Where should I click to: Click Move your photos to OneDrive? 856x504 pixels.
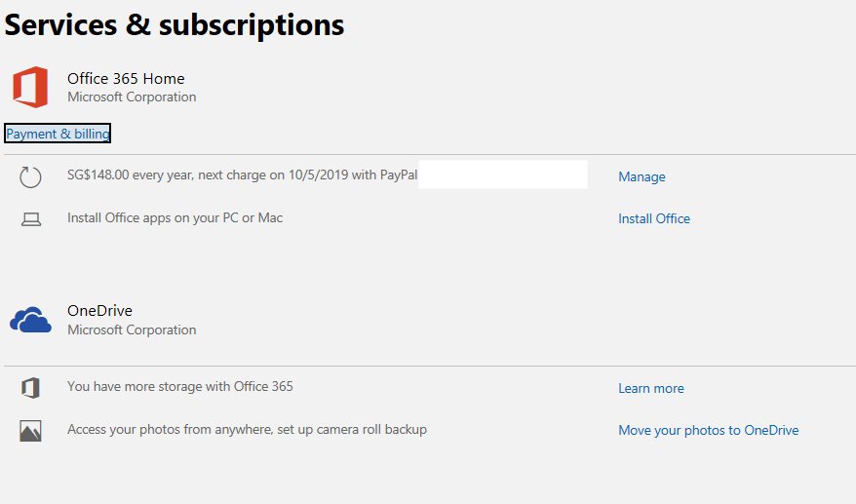click(x=708, y=430)
